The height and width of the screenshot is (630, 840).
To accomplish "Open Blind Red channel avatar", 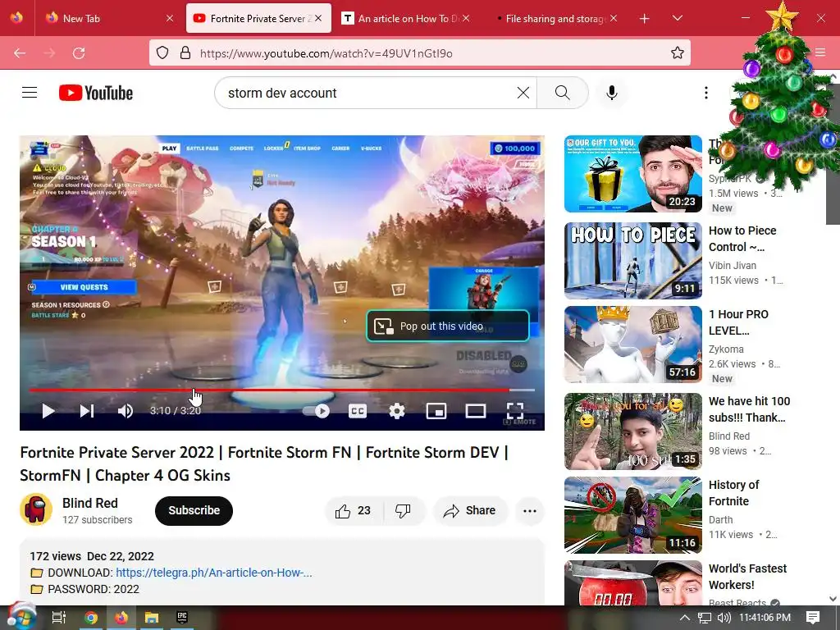I will coord(36,509).
